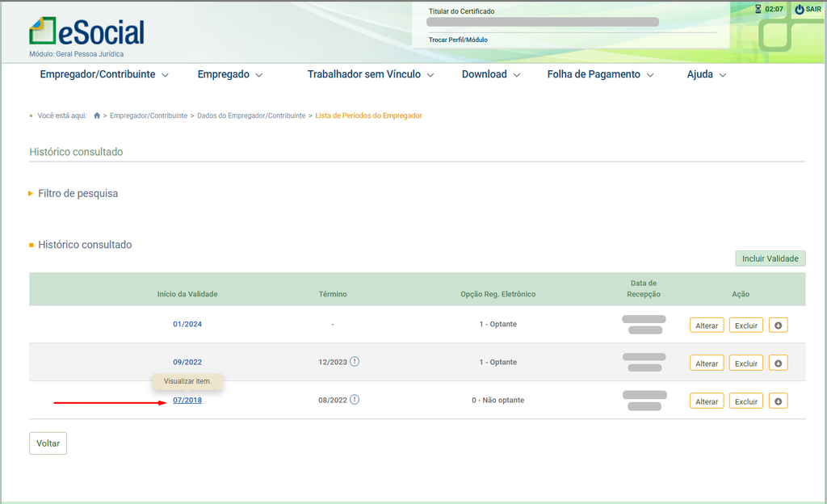Screen dimensions: 827x504
Task: Open Empregador/Contribuinte dropdown menu
Action: [x=104, y=74]
